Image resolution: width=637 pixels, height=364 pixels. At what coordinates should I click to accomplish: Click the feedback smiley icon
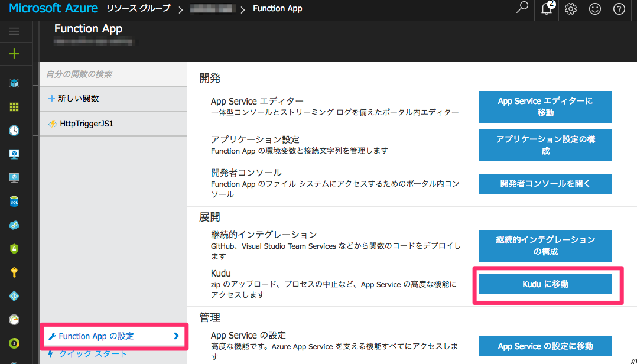(594, 9)
